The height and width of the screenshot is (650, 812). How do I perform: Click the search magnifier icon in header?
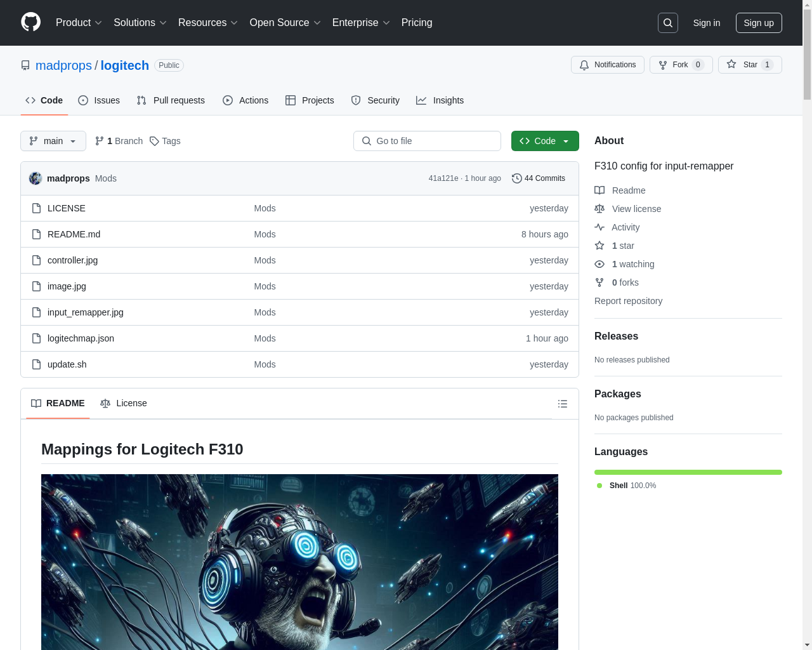(668, 23)
